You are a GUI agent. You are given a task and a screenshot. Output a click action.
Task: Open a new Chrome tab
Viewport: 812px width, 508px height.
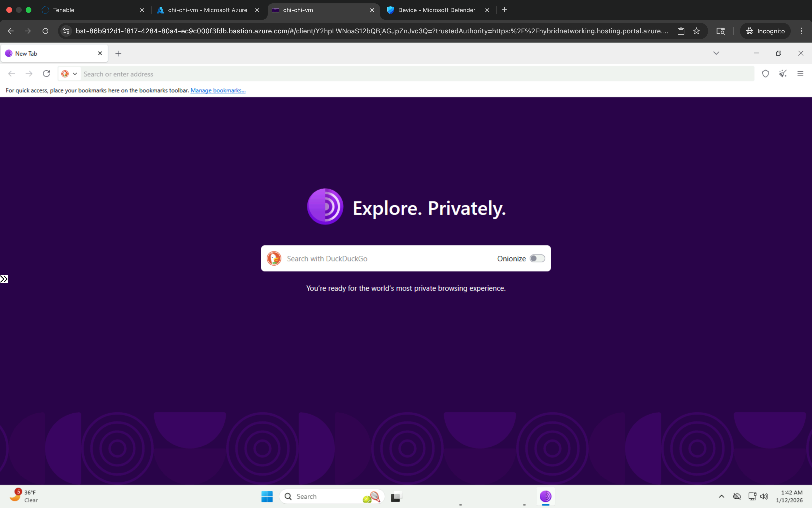(504, 10)
